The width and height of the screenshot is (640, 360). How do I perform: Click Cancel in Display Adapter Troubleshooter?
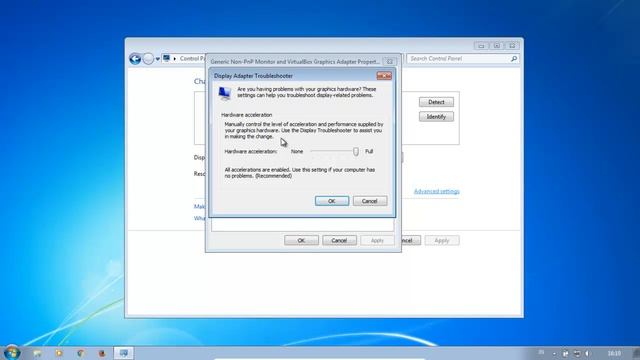[x=370, y=201]
